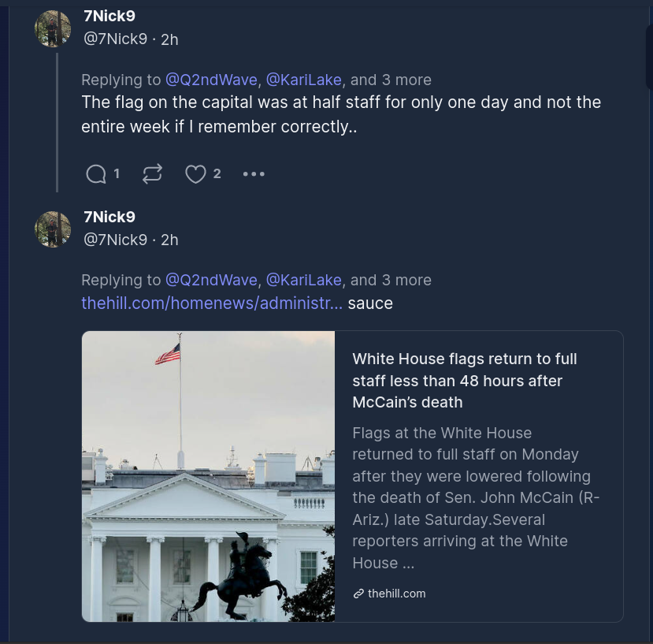653x644 pixels.
Task: Click the @7Nick9 handle on first post
Action: 115,39
